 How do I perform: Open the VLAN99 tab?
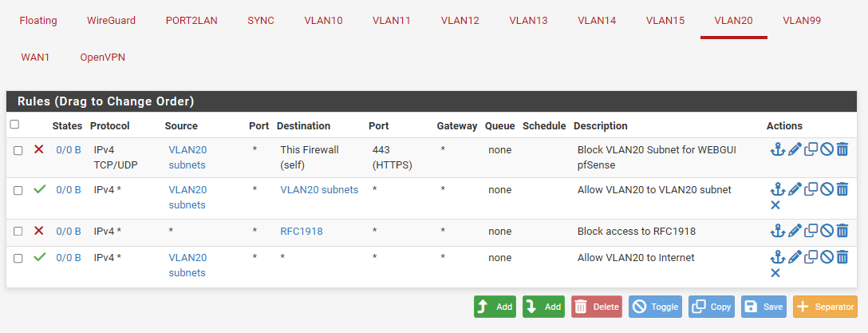click(x=802, y=21)
